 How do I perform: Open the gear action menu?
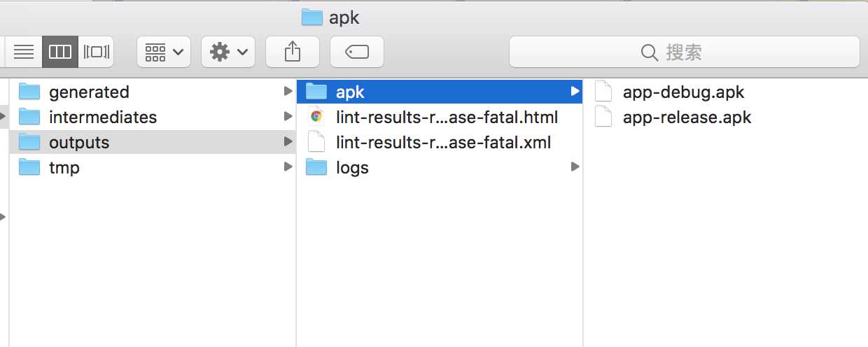(228, 52)
